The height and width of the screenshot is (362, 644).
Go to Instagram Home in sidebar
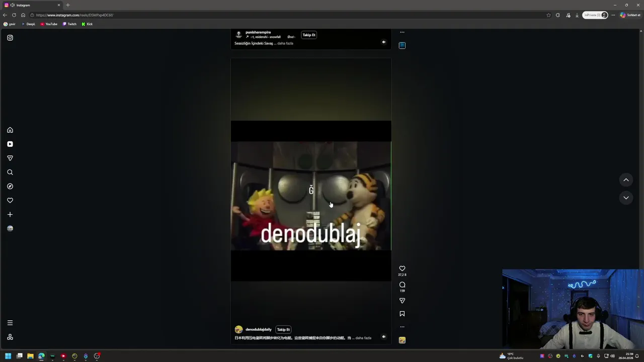click(x=10, y=130)
